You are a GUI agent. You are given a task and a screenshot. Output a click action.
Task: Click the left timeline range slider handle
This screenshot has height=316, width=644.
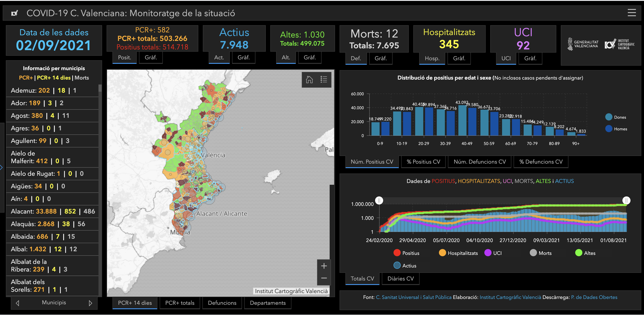tap(379, 200)
